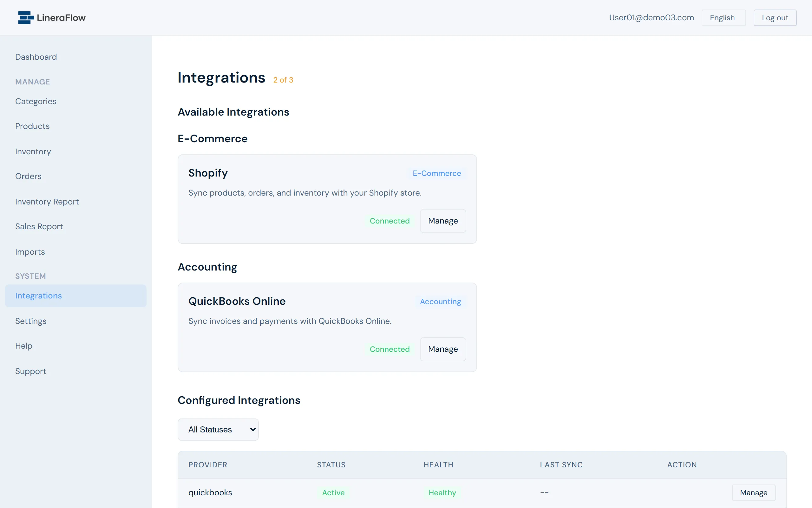Open the Products section

click(x=32, y=126)
